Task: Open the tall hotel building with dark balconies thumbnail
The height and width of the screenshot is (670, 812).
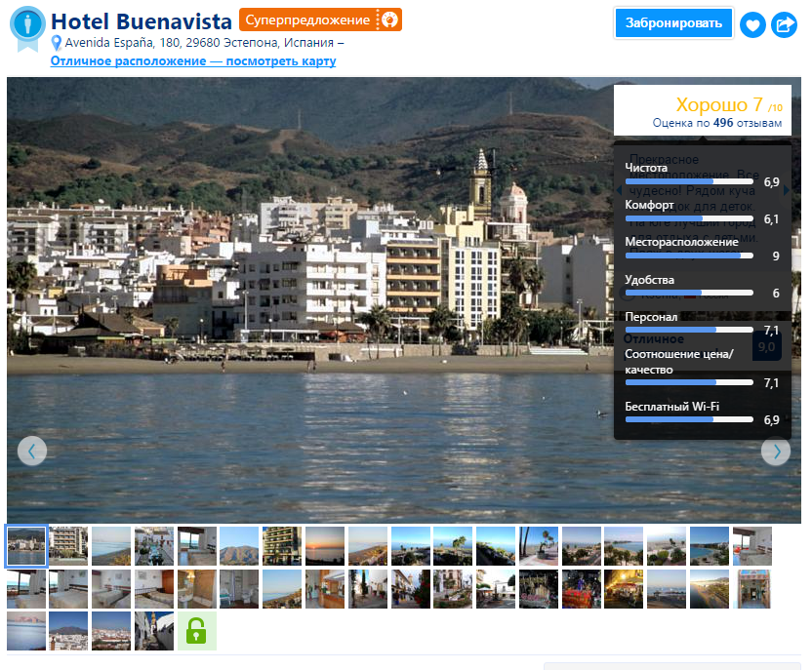Action: tap(282, 546)
